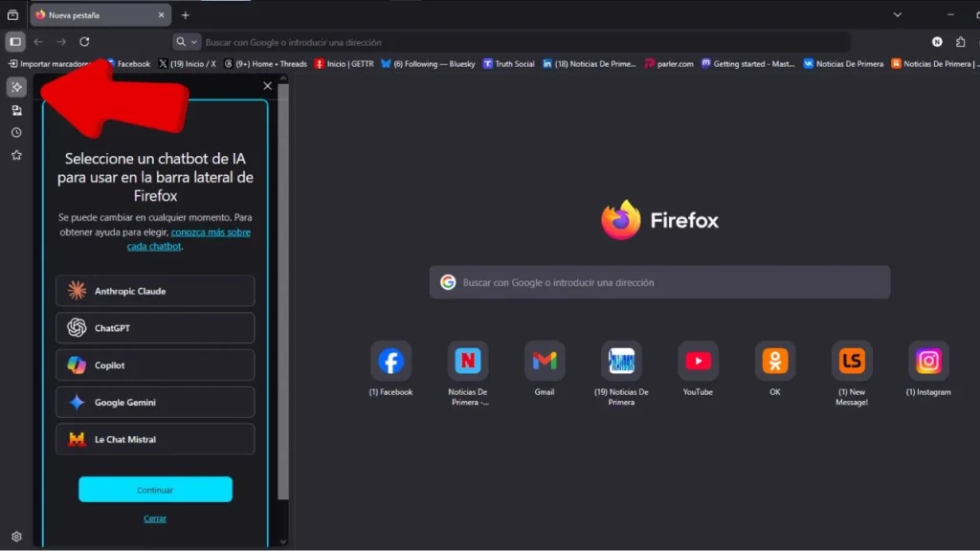Open Instagram from the shortcut grid
This screenshot has width=980, height=551.
coord(928,361)
